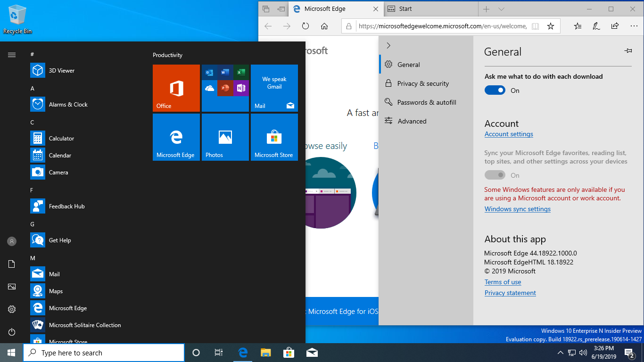Open the Terms of use link
This screenshot has height=362, width=644.
pyautogui.click(x=503, y=282)
